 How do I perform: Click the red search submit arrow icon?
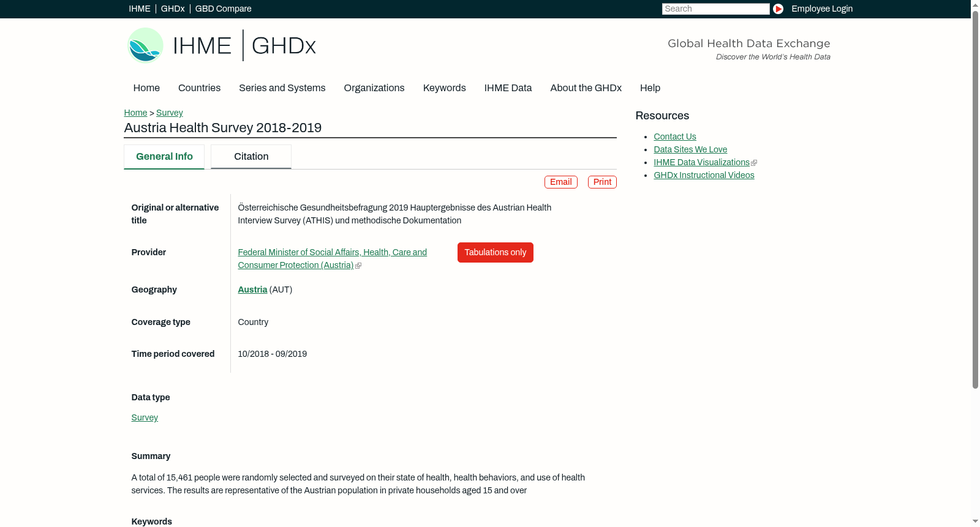tap(778, 9)
